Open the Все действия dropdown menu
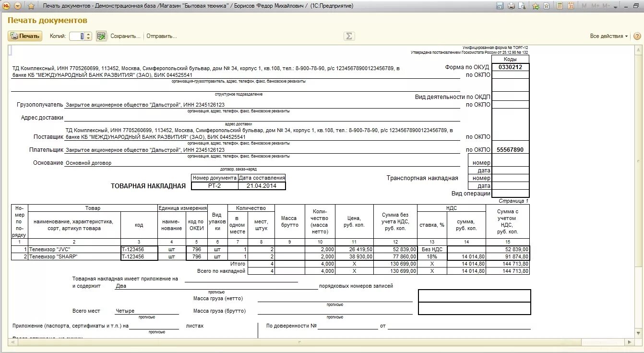 tap(609, 36)
